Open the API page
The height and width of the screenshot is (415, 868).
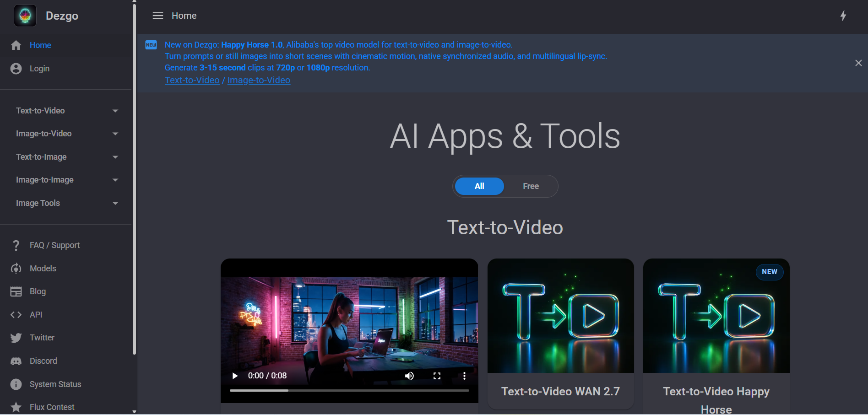coord(66,315)
